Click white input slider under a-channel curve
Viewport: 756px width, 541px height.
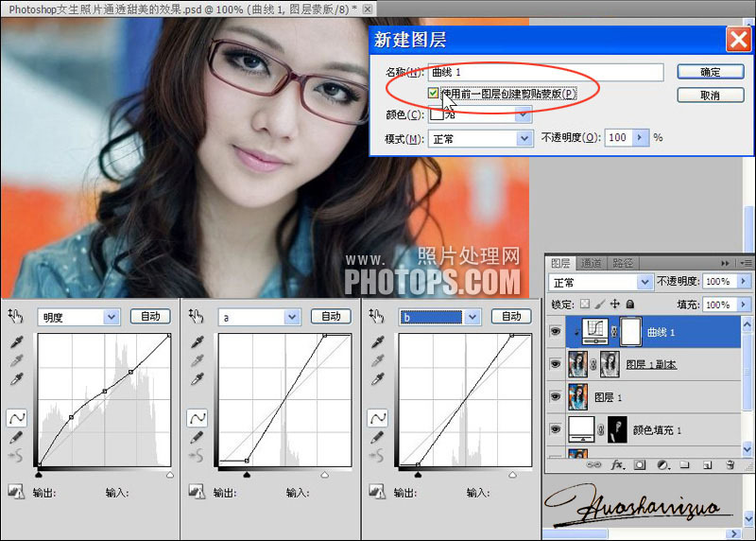click(325, 475)
